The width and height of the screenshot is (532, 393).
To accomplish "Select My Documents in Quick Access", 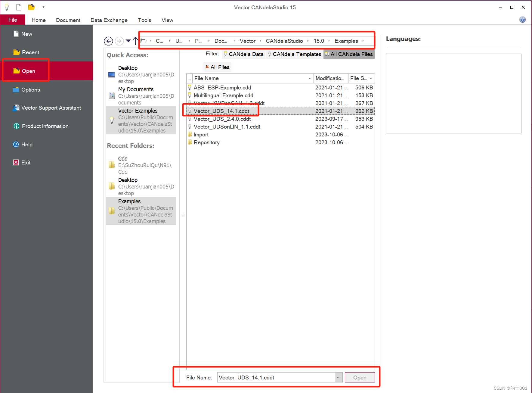I will pos(141,96).
